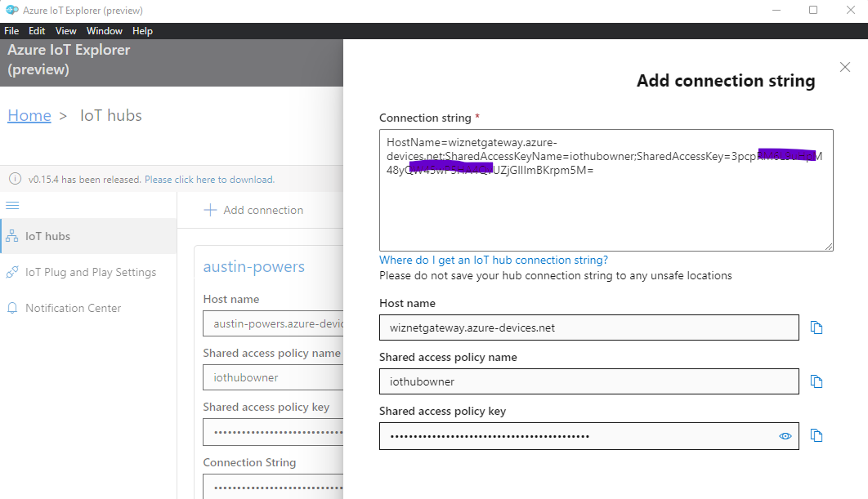The width and height of the screenshot is (868, 499).
Task: Collapse the navigation hamburger menu
Action: 12,206
